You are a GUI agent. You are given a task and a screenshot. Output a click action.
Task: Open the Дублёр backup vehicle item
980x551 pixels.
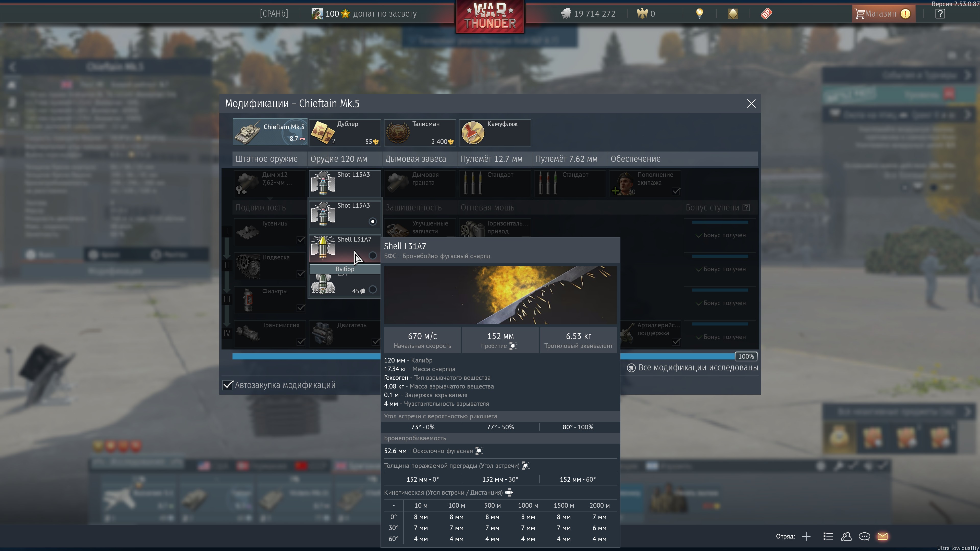[344, 132]
